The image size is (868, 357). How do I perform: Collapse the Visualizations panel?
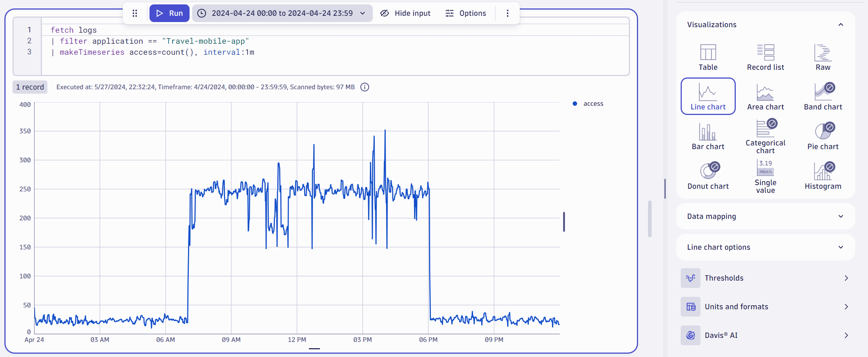point(841,24)
